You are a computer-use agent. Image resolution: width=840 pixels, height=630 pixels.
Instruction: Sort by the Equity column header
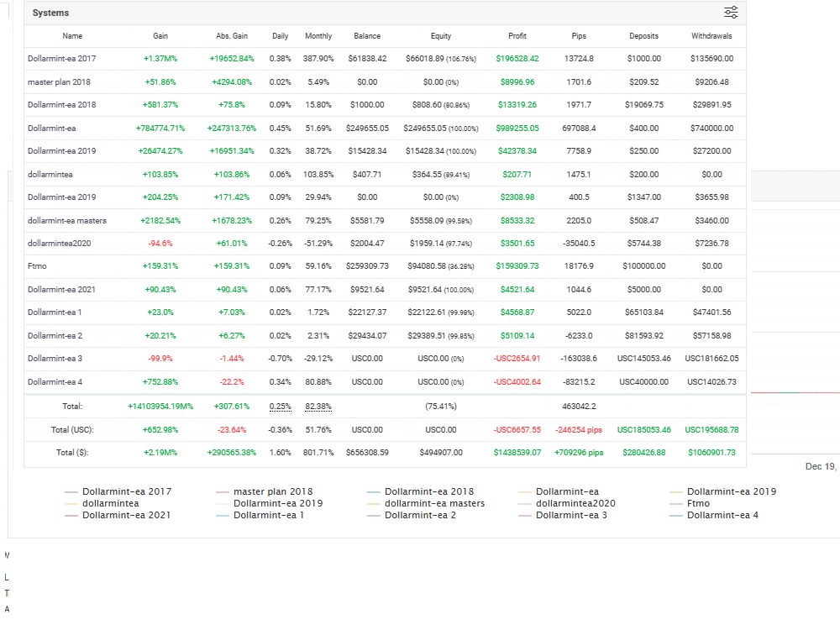pos(441,36)
